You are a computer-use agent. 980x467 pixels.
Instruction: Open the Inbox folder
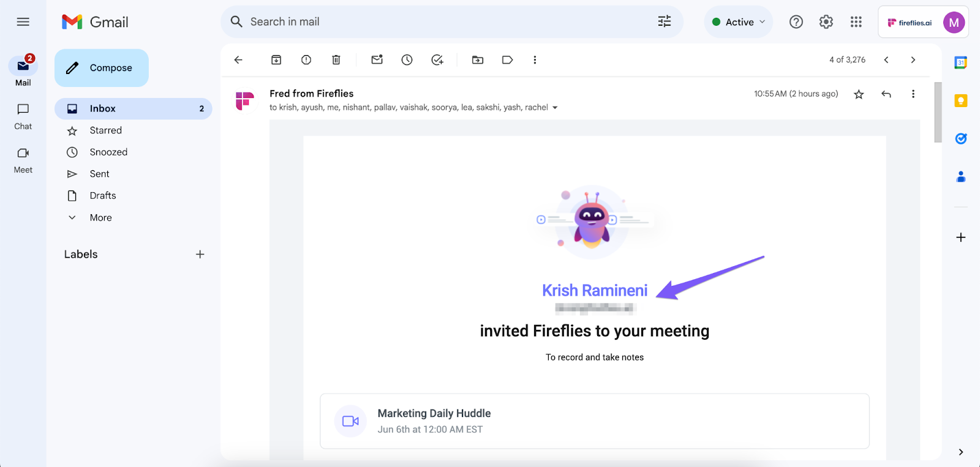pyautogui.click(x=134, y=108)
